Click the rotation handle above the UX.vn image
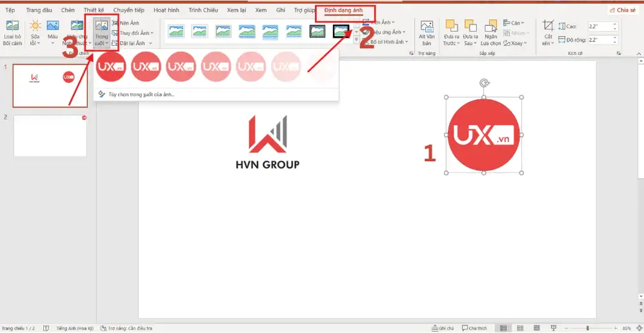The height and width of the screenshot is (333, 644). point(484,83)
